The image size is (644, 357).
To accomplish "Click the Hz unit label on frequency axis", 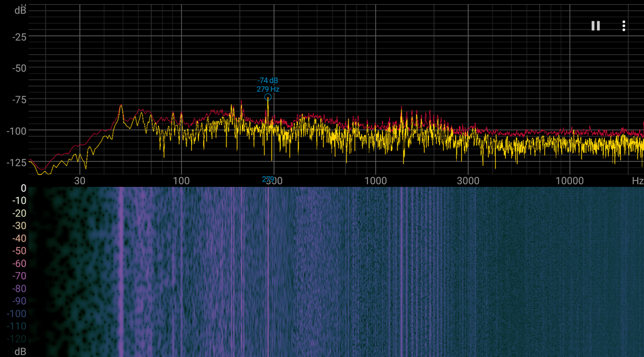I will click(638, 181).
